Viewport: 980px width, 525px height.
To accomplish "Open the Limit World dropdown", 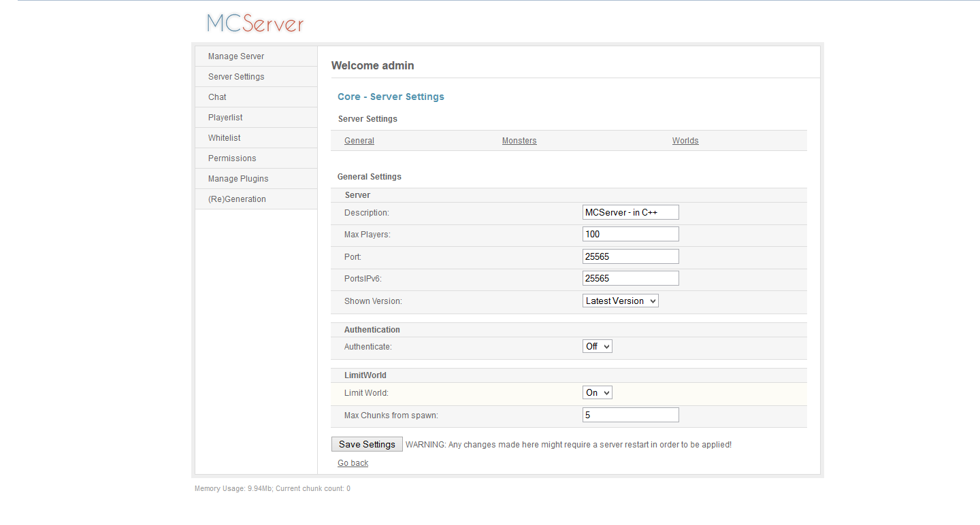I will click(597, 392).
